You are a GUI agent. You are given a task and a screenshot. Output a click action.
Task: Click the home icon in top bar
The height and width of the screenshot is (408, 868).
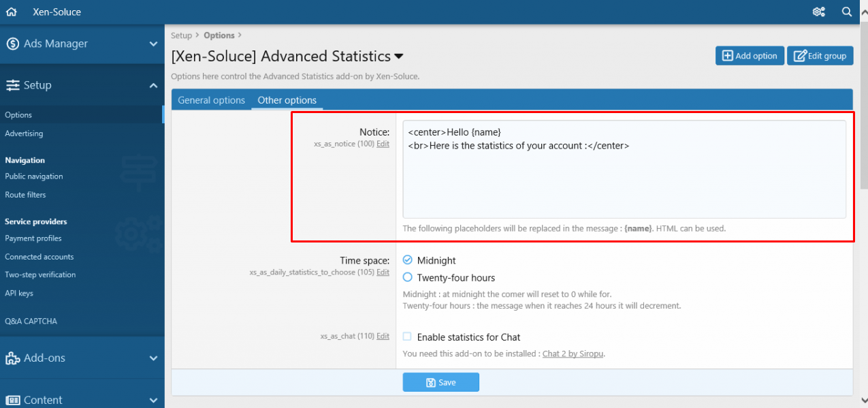(x=11, y=12)
